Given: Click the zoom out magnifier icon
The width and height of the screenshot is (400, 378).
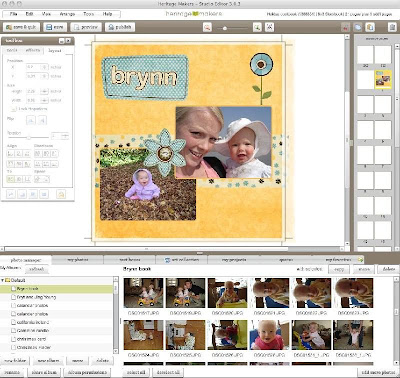Looking at the screenshot, I should (207, 27).
